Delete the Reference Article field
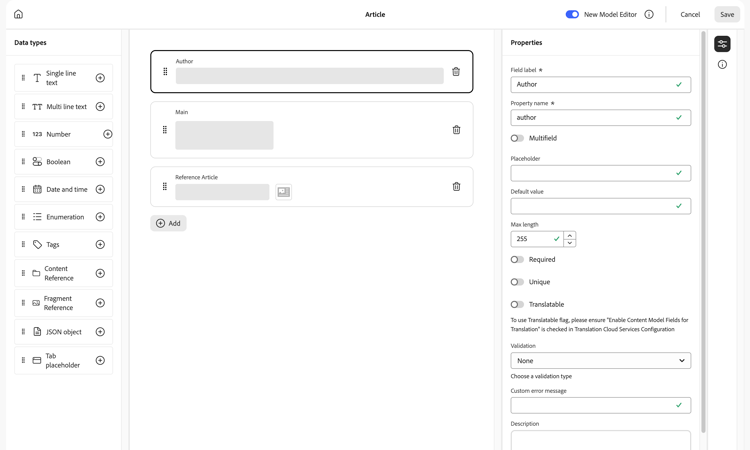The height and width of the screenshot is (450, 750). pyautogui.click(x=456, y=187)
